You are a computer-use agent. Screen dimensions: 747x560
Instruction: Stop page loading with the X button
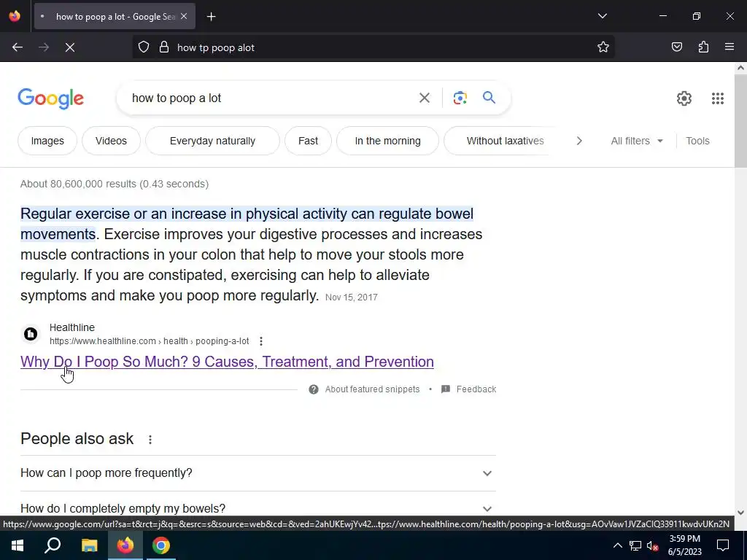coord(70,47)
